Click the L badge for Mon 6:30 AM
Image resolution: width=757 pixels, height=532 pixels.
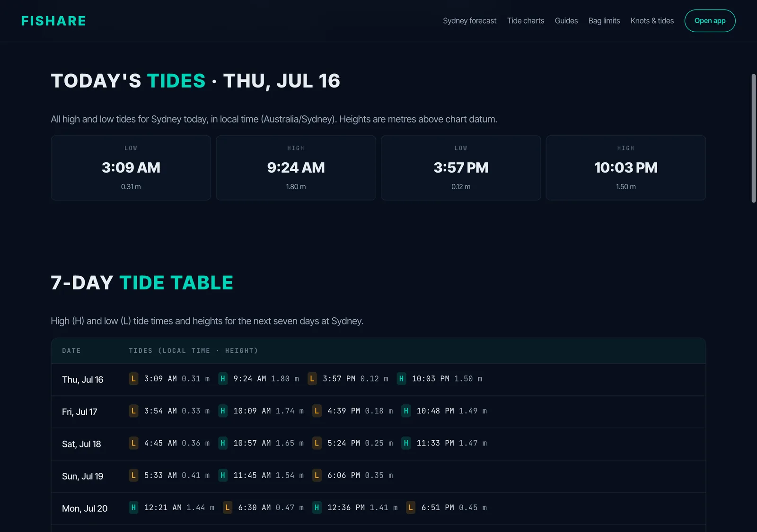click(228, 507)
